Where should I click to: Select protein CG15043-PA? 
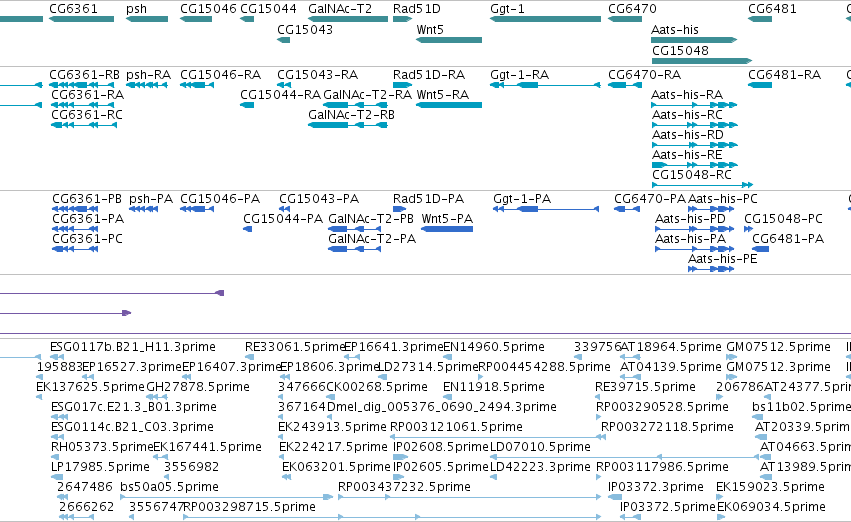coord(319,199)
